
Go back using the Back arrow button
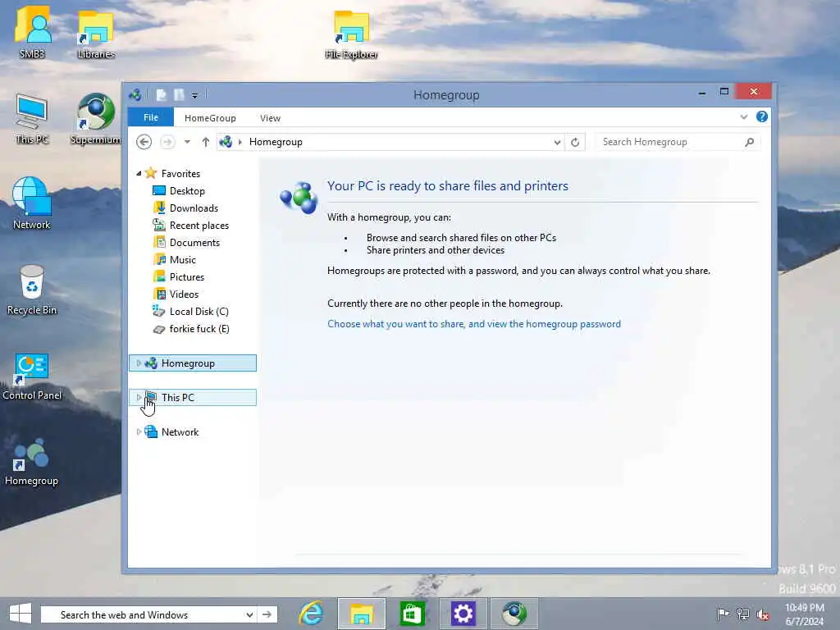144,142
